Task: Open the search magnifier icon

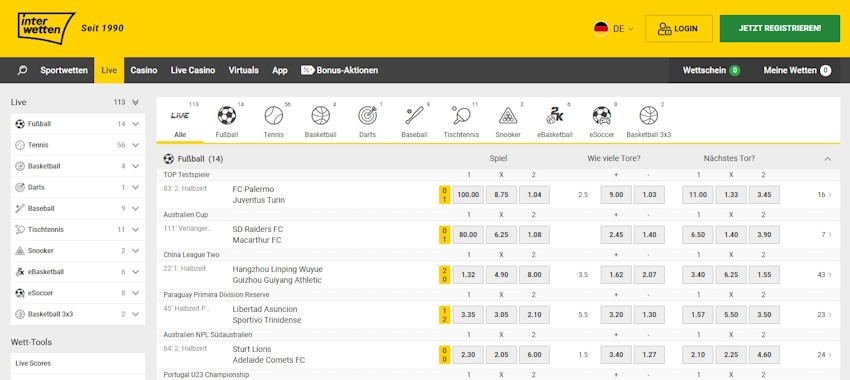Action: (x=22, y=70)
